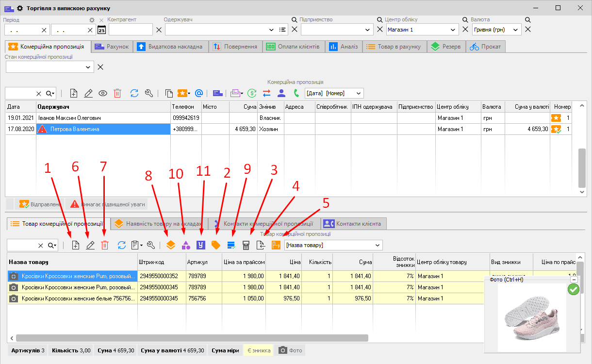This screenshot has width=592, height=364.
Task: Delete the selected commercial proposal using the upper trash icon
Action: [x=117, y=93]
